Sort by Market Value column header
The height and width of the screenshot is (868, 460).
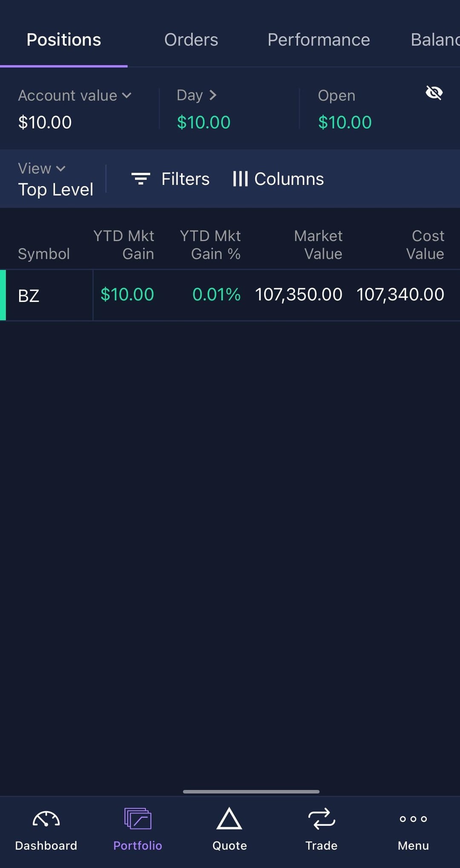[x=318, y=245]
